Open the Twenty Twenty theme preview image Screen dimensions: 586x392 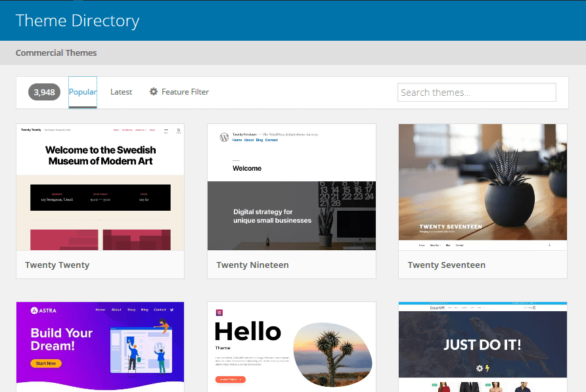pyautogui.click(x=100, y=187)
